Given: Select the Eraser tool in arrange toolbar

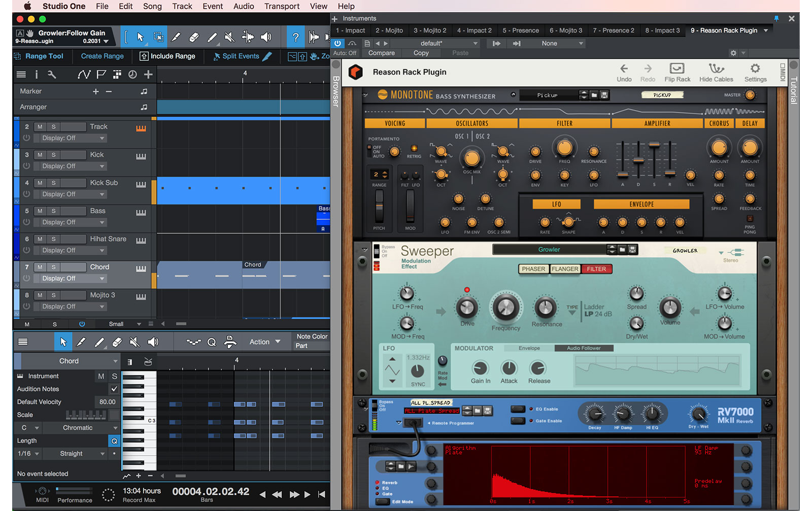Looking at the screenshot, I should [194, 37].
